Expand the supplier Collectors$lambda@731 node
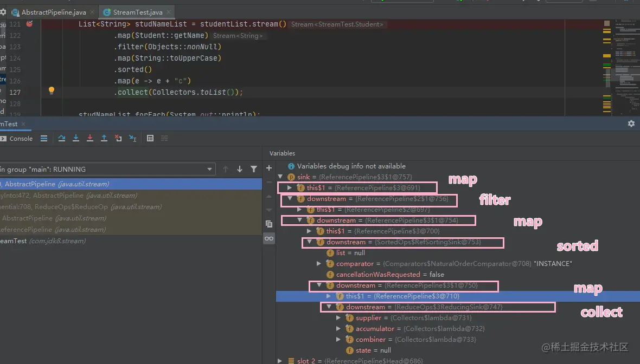Viewport: 640px width, 364px height. (x=338, y=317)
